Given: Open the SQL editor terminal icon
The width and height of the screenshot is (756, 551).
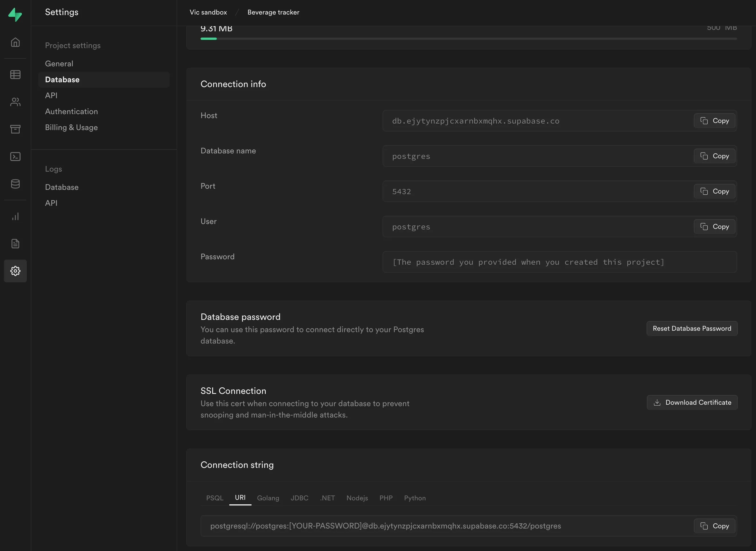Looking at the screenshot, I should (x=15, y=157).
